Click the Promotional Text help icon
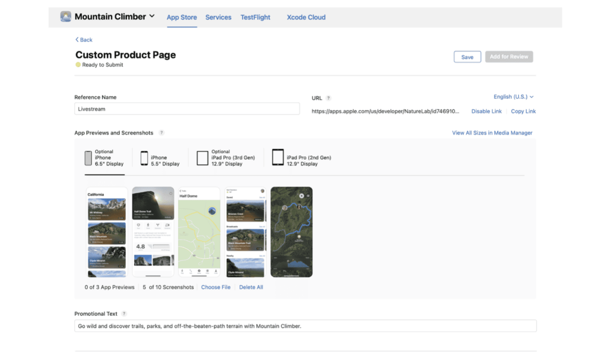Screen dimensions: 609x364 tap(123, 313)
